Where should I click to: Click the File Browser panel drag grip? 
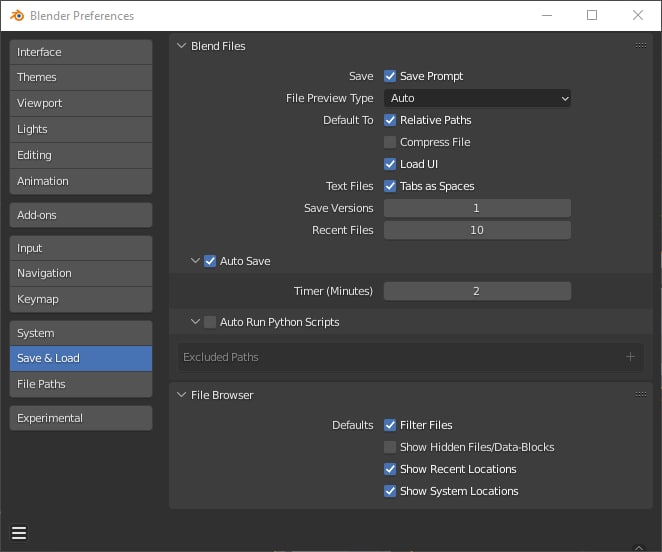pos(640,395)
